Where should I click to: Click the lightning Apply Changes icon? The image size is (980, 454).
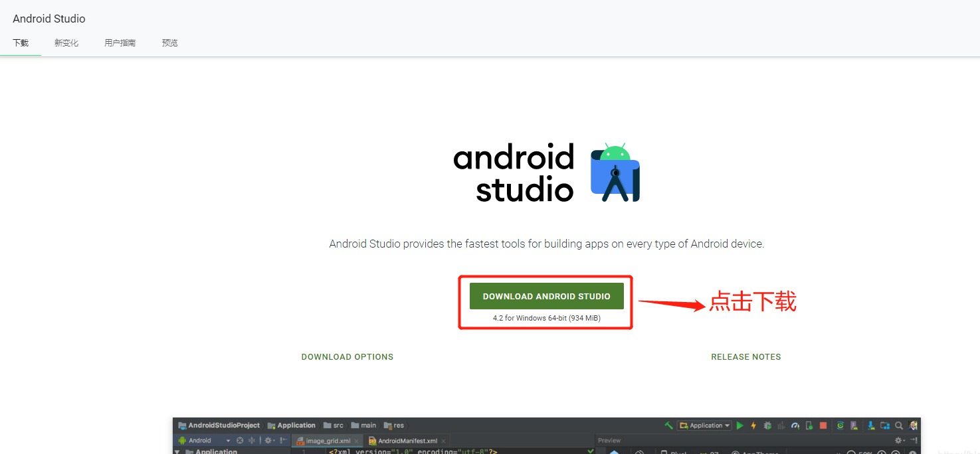(x=753, y=425)
